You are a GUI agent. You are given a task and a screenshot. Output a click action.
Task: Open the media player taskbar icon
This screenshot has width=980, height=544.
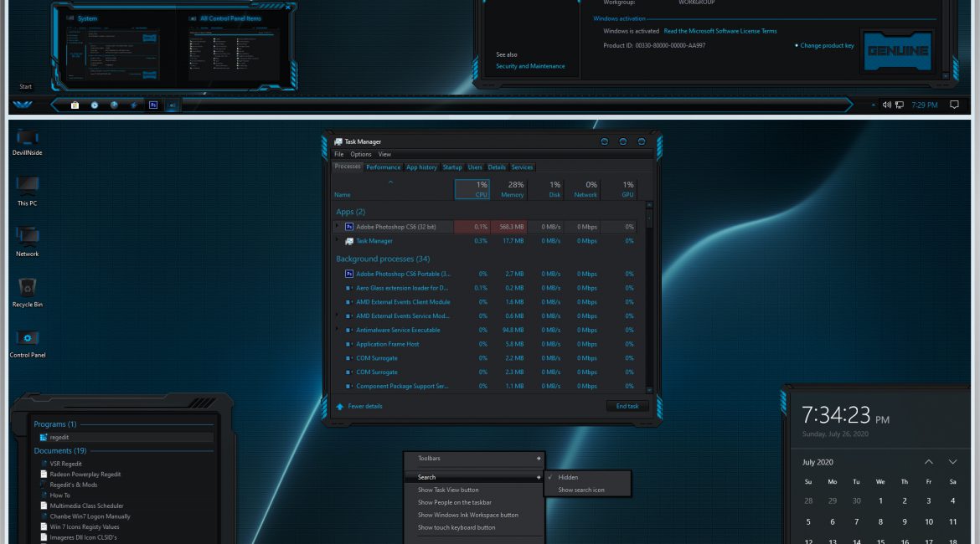point(95,105)
